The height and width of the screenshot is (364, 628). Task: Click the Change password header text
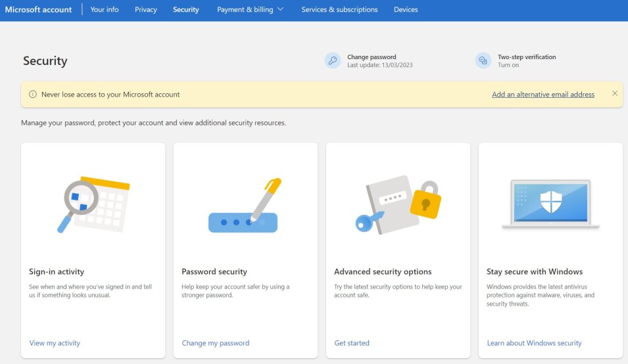(x=372, y=57)
